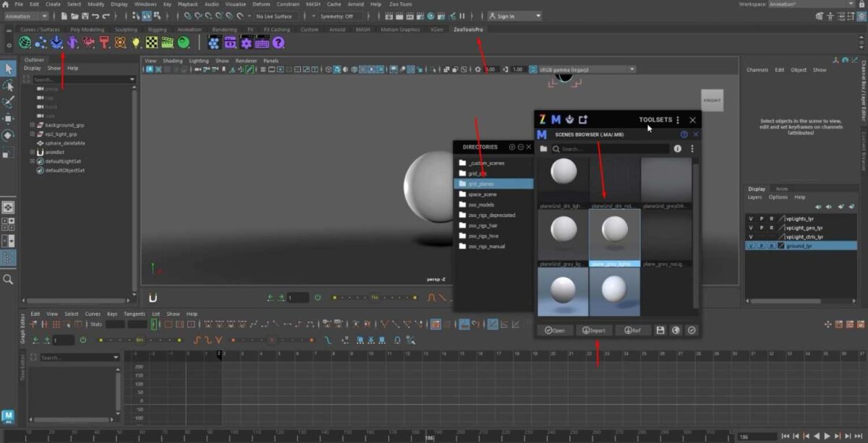Screen dimensions: 868x443
Task: Click the checker pattern icon on the shelf
Action: [152, 43]
